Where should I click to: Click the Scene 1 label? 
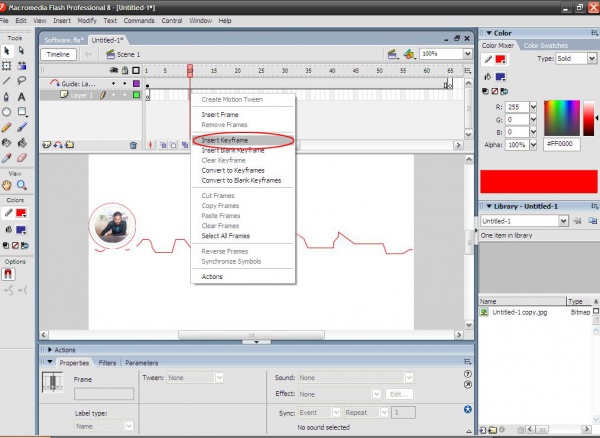[x=128, y=55]
